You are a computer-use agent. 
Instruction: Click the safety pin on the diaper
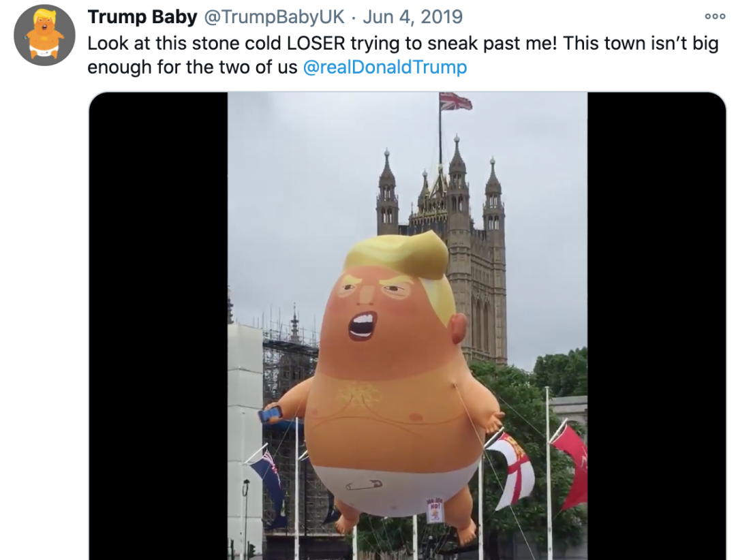363,486
